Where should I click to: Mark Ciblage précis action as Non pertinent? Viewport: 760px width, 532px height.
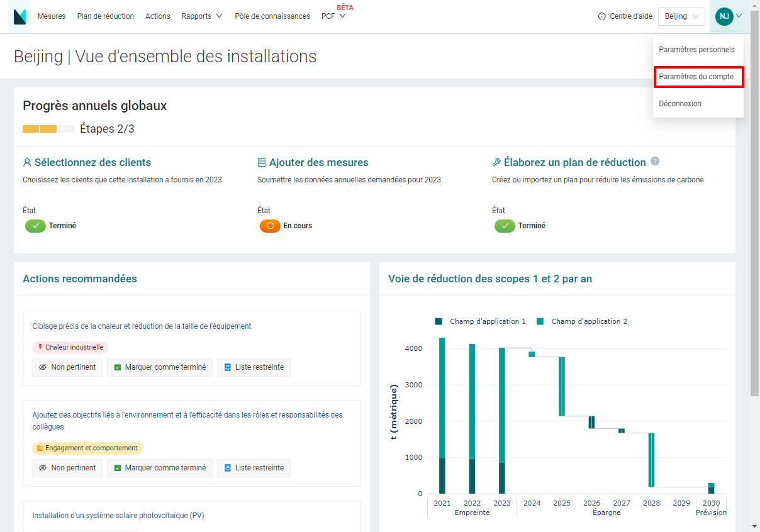pyautogui.click(x=67, y=367)
